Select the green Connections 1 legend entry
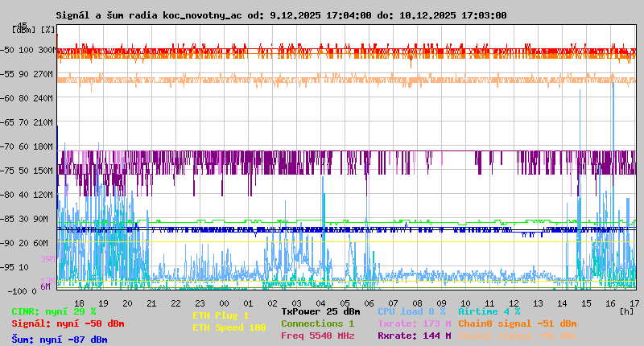Image resolution: width=644 pixels, height=346 pixels. pyautogui.click(x=318, y=323)
